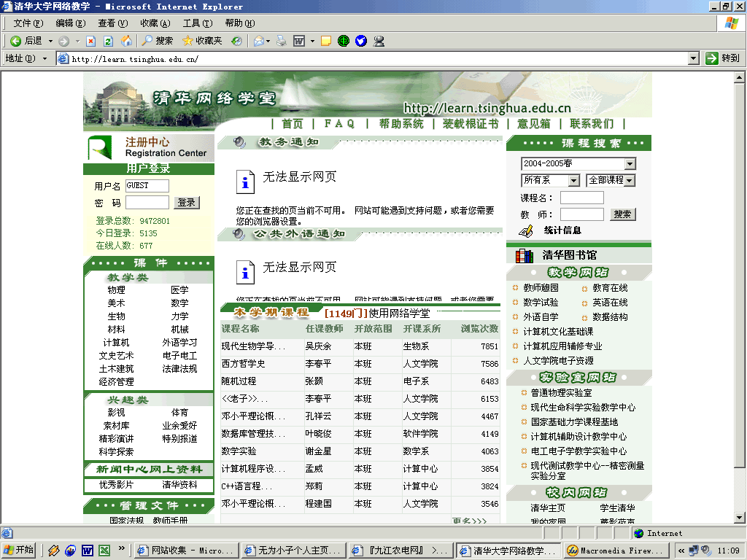Click the course name input field
Viewport: 747px width, 560px height.
tap(581, 198)
